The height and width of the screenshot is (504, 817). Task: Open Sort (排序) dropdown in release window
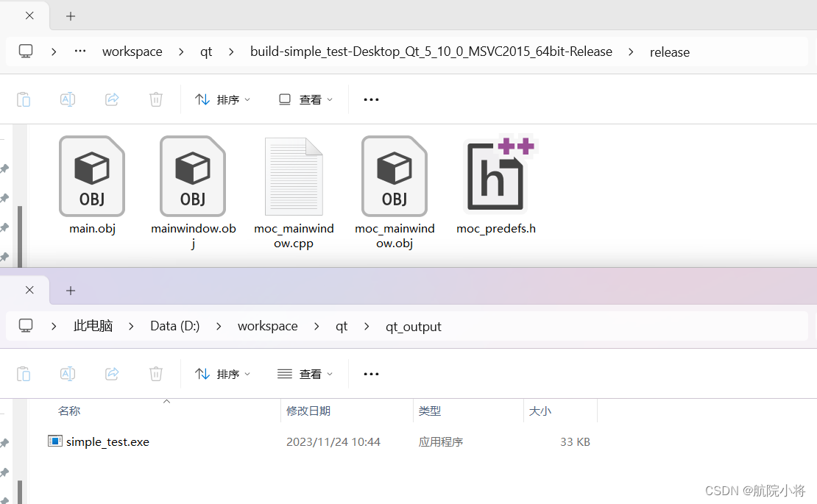coord(222,99)
